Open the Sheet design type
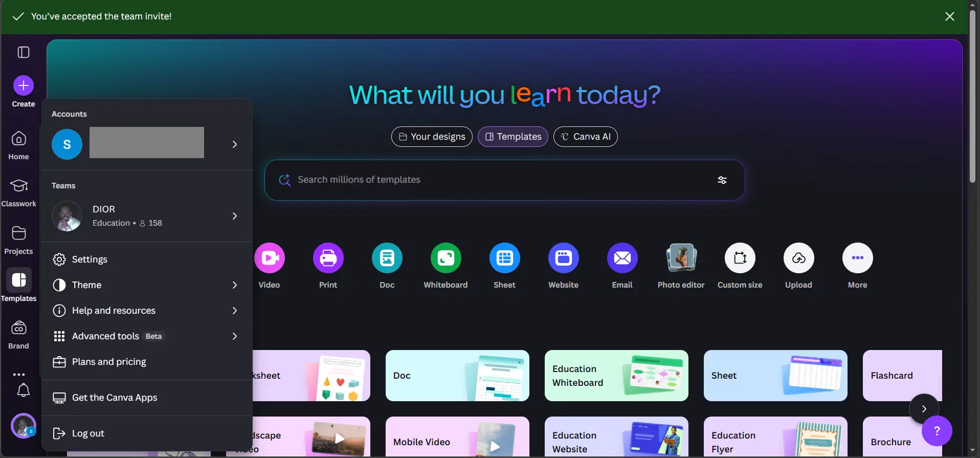Viewport: 980px width, 458px height. (505, 258)
